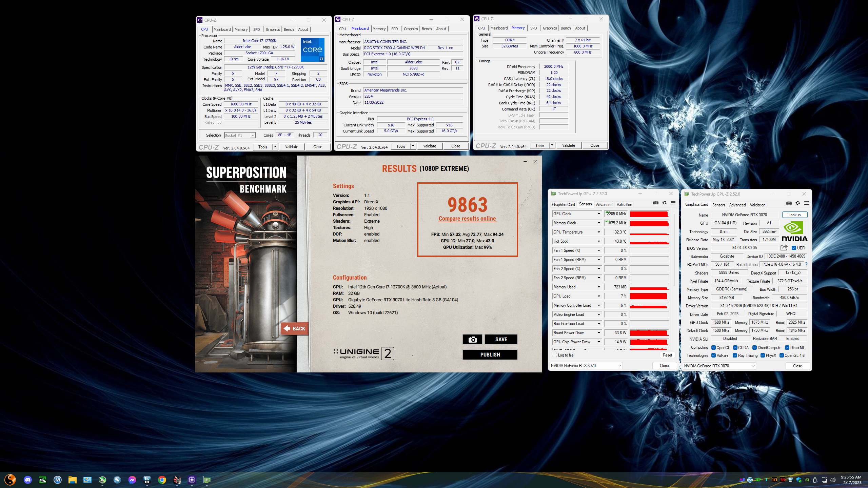Image resolution: width=868 pixels, height=488 pixels.
Task: Click the network icon in system tray
Action: 825,480
